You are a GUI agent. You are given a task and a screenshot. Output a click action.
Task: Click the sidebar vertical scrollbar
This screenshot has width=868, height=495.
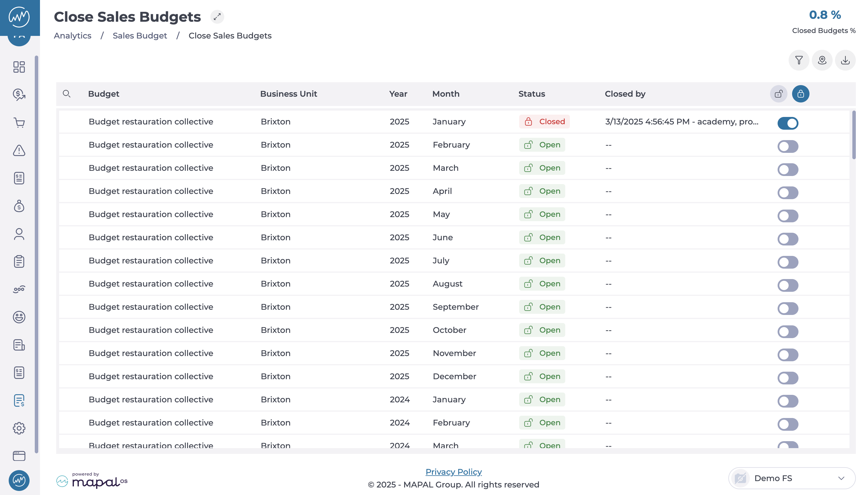coord(37,254)
